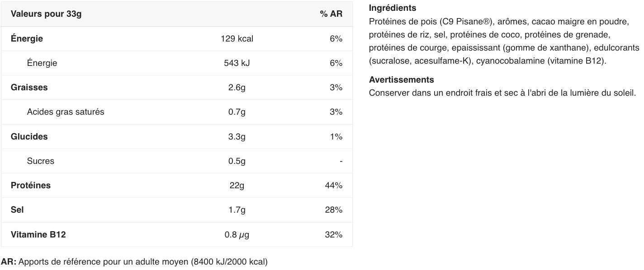This screenshot has width=644, height=270.
Task: Click the 0.8 µg Vitamine B12 value
Action: pos(237,235)
